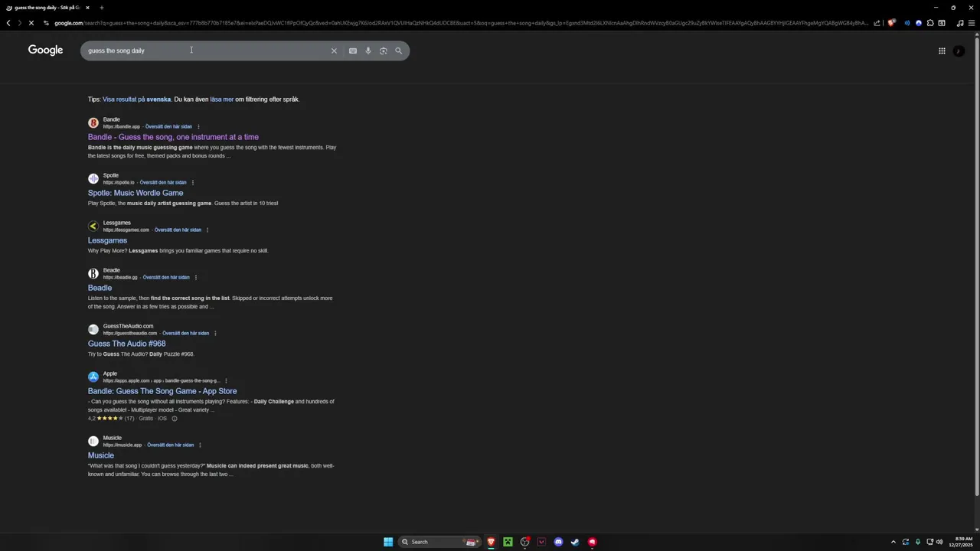The image size is (980, 551).
Task: Open more options for GuessTheAudio.com result
Action: click(215, 334)
